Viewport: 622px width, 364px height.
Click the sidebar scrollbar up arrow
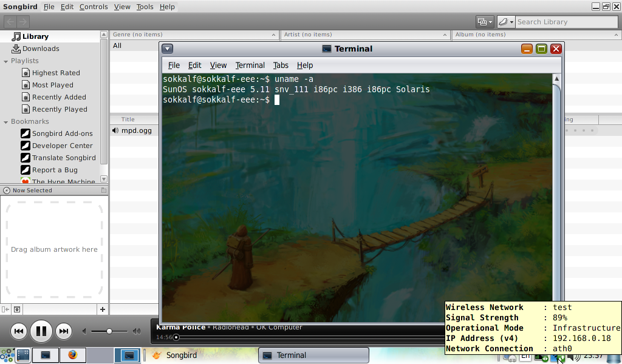(x=104, y=35)
